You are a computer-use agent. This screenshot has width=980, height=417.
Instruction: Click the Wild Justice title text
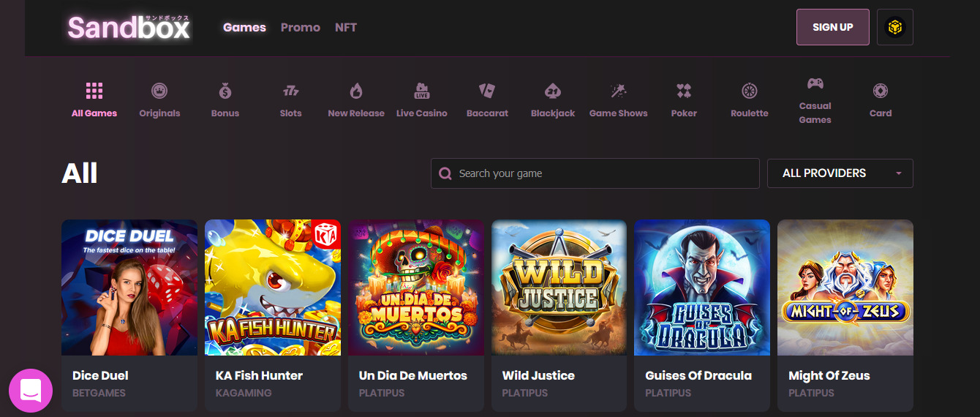538,375
